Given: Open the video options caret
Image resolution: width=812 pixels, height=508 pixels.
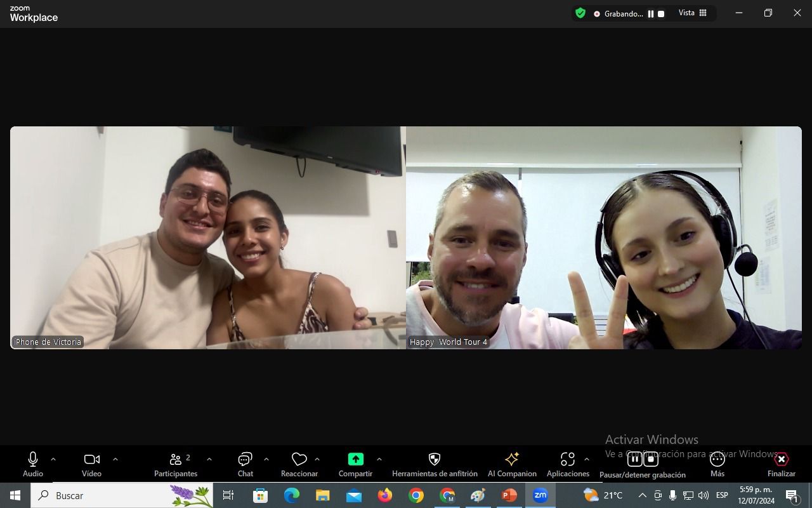Looking at the screenshot, I should pyautogui.click(x=115, y=459).
